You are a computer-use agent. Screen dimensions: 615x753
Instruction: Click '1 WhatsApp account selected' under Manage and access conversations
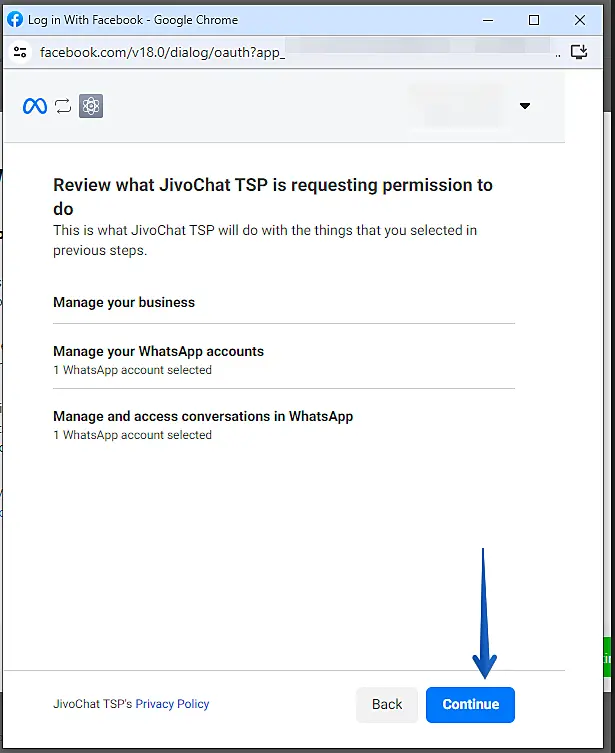pyautogui.click(x=133, y=435)
